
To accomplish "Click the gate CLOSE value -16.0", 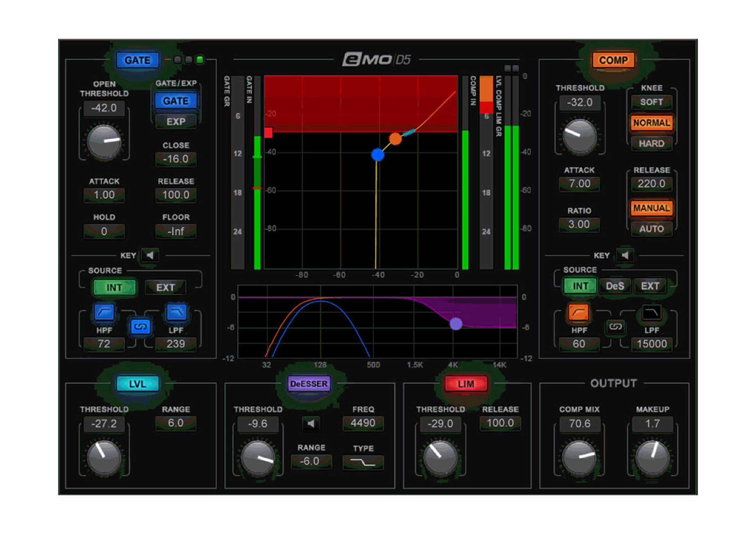I will (176, 159).
